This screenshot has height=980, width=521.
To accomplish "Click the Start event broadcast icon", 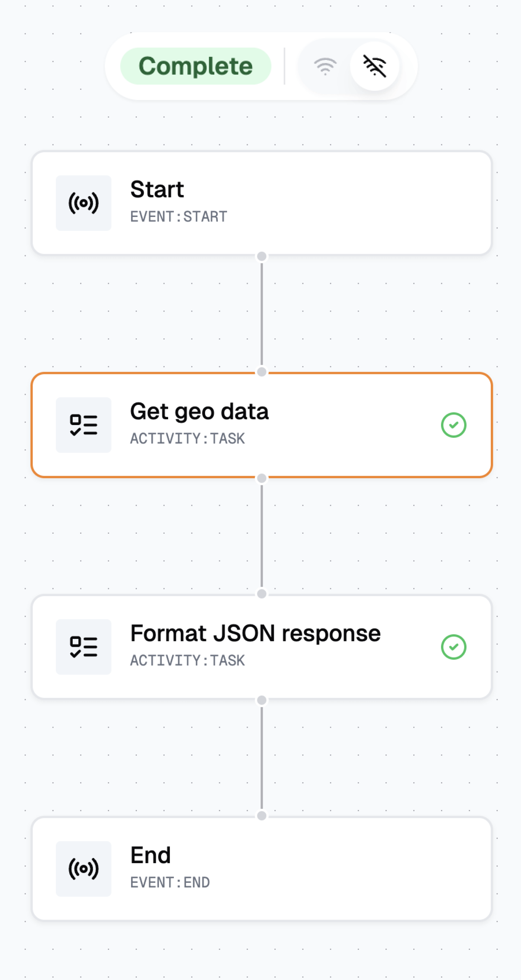I will pos(83,203).
